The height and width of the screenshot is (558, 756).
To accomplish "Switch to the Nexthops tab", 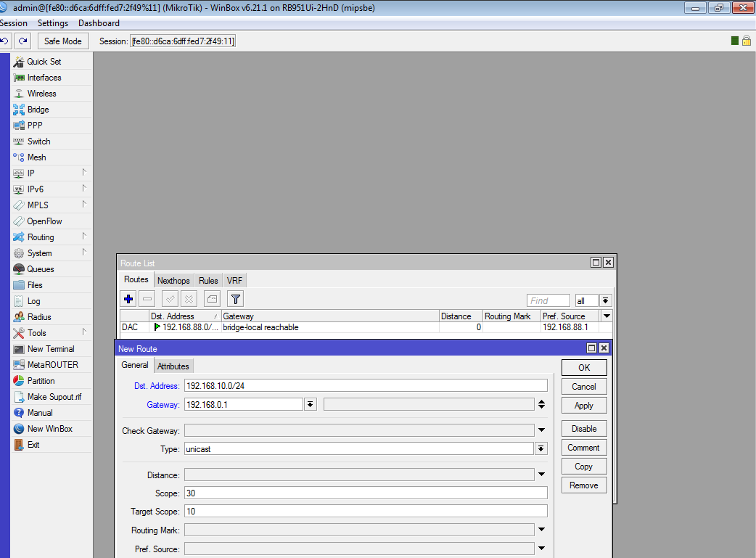I will pos(173,281).
